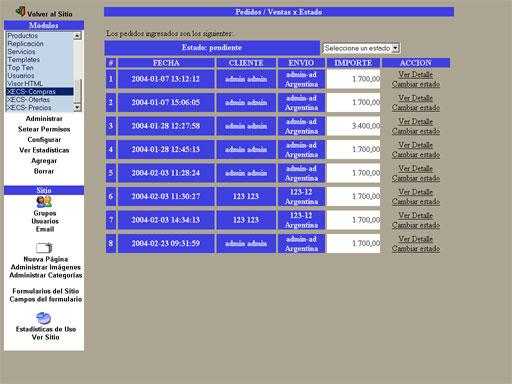
Task: Click the Nueva Página page icon
Action: (x=44, y=248)
